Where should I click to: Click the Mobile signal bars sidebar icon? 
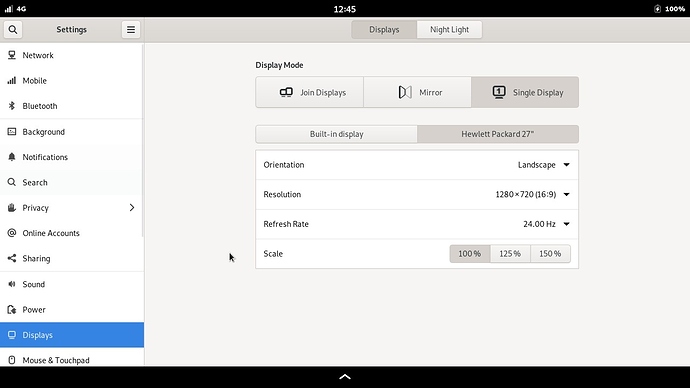point(12,81)
